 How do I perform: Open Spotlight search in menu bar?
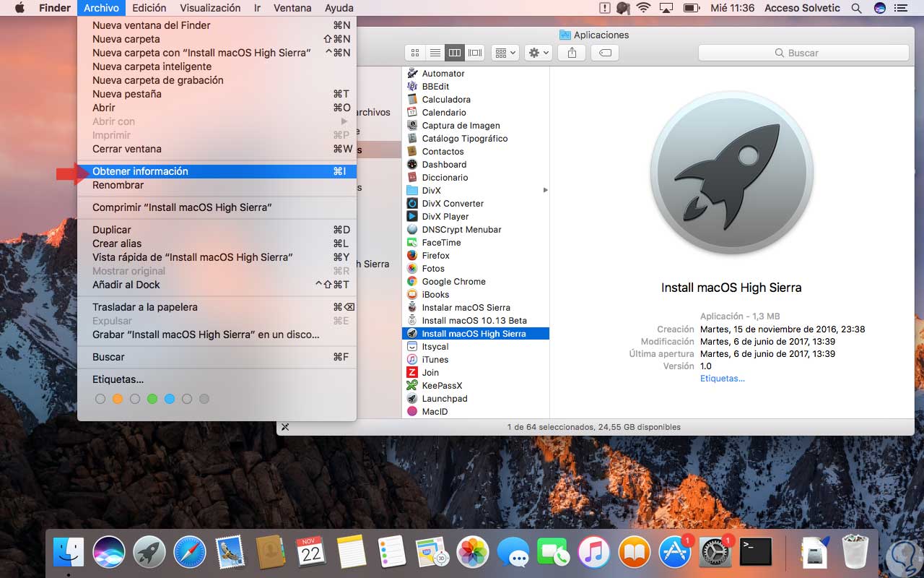[x=857, y=8]
